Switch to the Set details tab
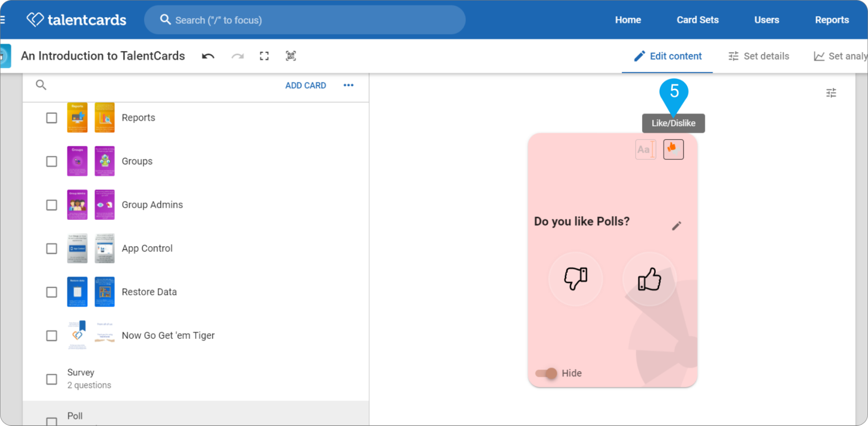Screen dimensions: 868x426 pyautogui.click(x=759, y=56)
